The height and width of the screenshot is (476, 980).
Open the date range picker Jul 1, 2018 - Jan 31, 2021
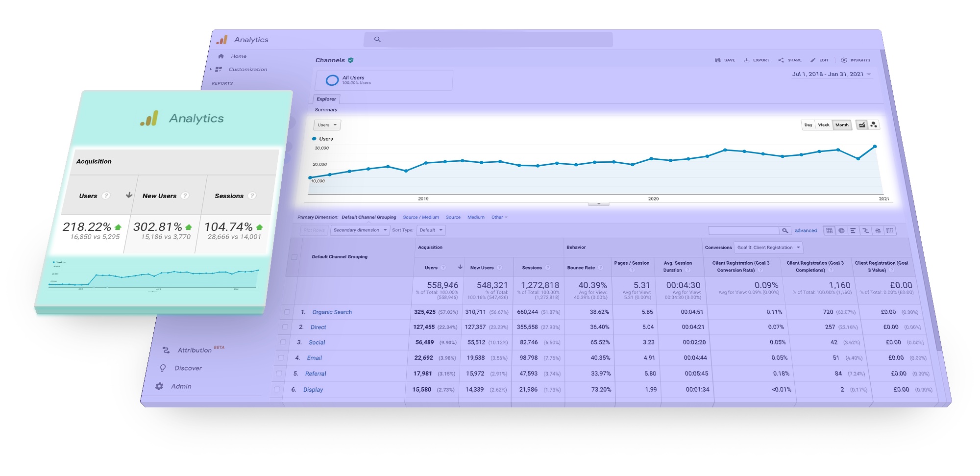(x=832, y=75)
